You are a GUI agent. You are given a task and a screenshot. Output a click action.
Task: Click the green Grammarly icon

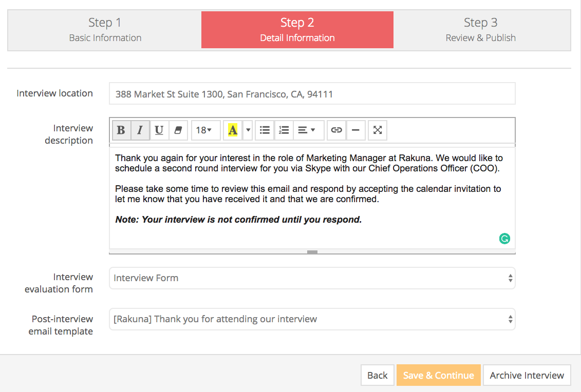click(x=505, y=238)
